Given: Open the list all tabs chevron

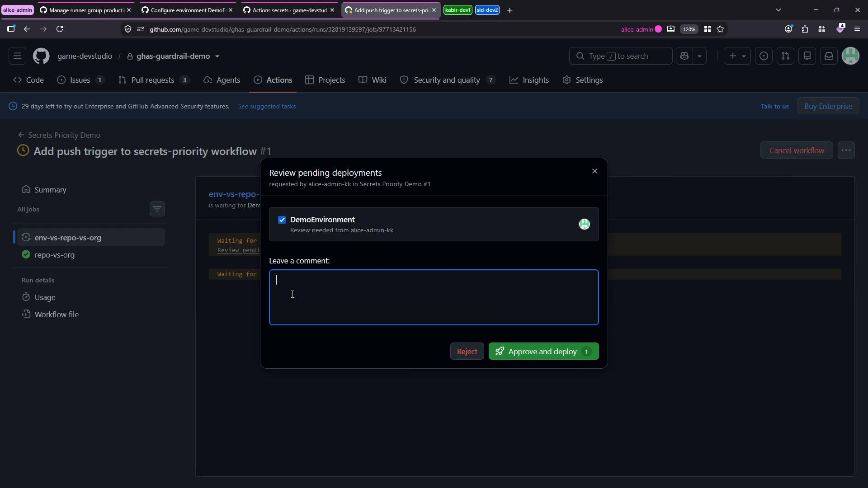Looking at the screenshot, I should [778, 10].
